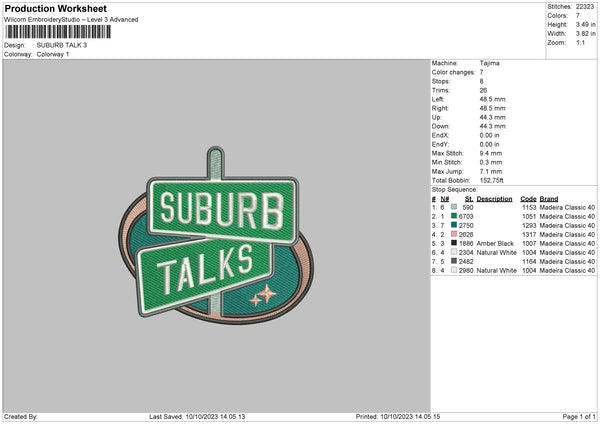Click the Code column header
Viewport: 600px width, 424px height.
click(x=528, y=198)
